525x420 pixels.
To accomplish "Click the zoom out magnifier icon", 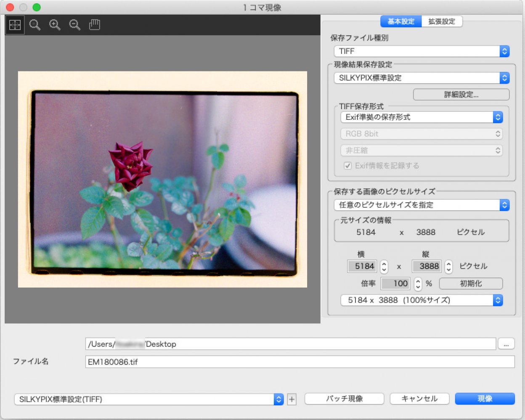I will point(75,25).
